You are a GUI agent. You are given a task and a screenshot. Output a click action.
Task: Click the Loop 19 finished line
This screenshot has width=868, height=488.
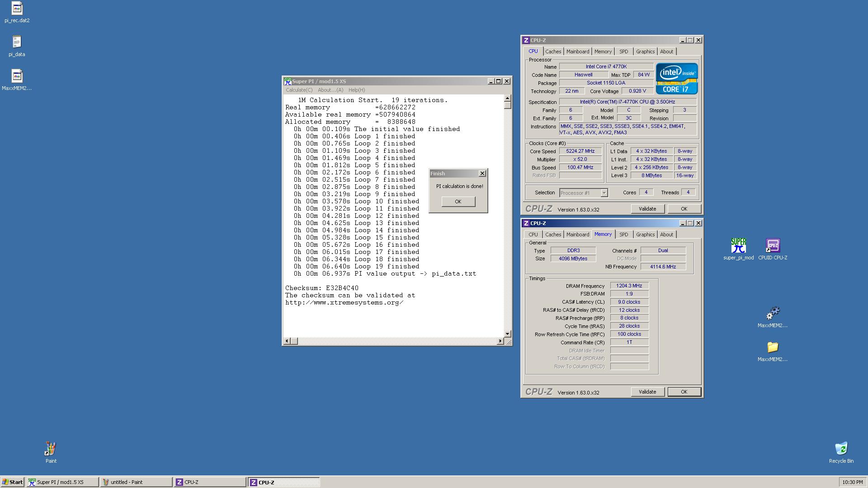356,266
